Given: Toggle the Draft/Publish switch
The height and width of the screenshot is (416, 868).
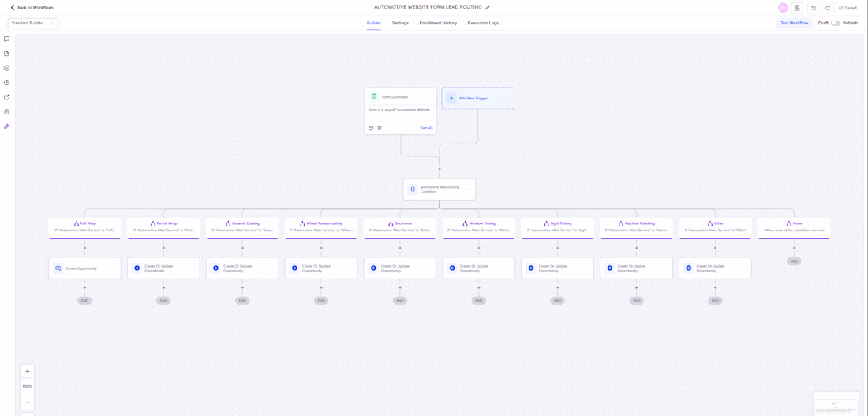Looking at the screenshot, I should [x=836, y=23].
